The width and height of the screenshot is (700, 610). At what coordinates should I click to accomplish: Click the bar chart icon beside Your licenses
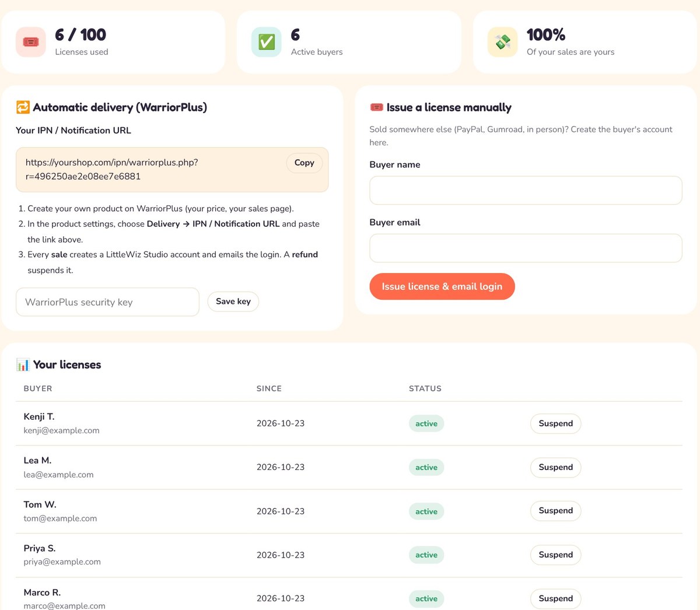pyautogui.click(x=23, y=365)
